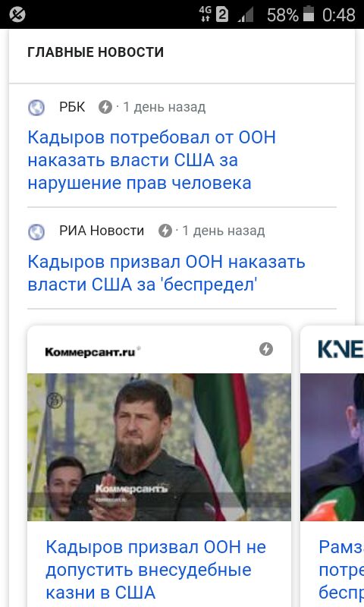Open the partially visible Рамзан headline

tap(341, 570)
